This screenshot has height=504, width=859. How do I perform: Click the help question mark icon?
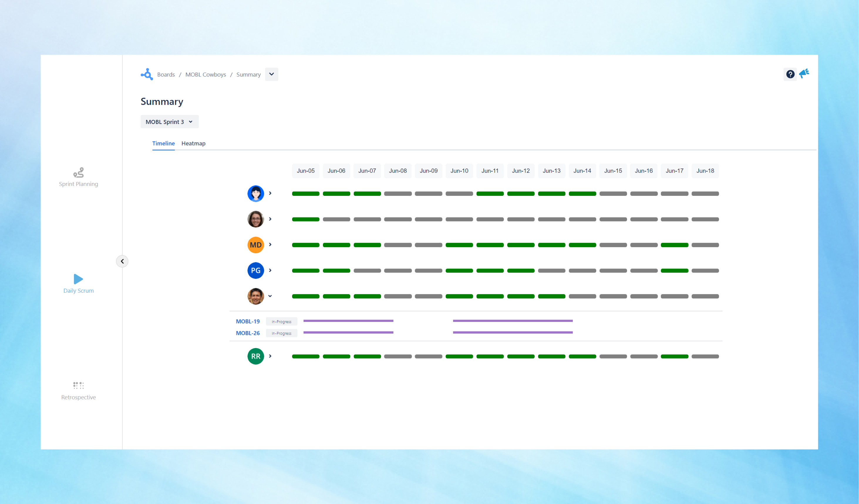[790, 74]
